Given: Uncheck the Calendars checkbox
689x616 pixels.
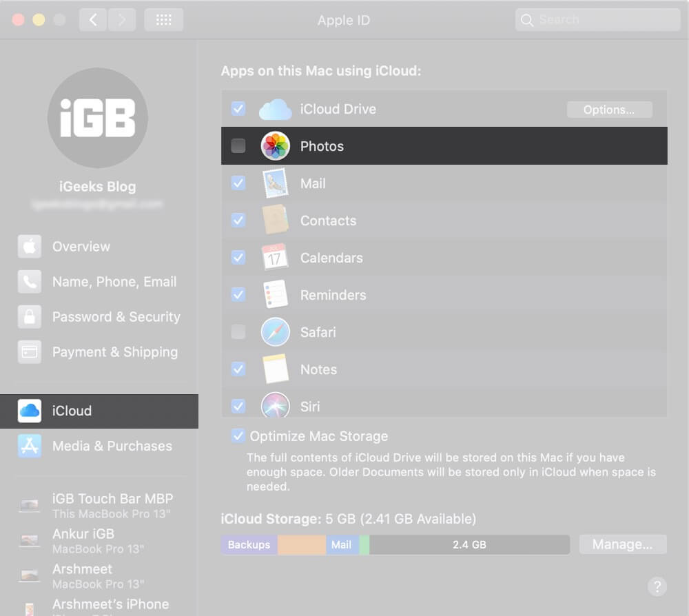Looking at the screenshot, I should click(x=238, y=258).
